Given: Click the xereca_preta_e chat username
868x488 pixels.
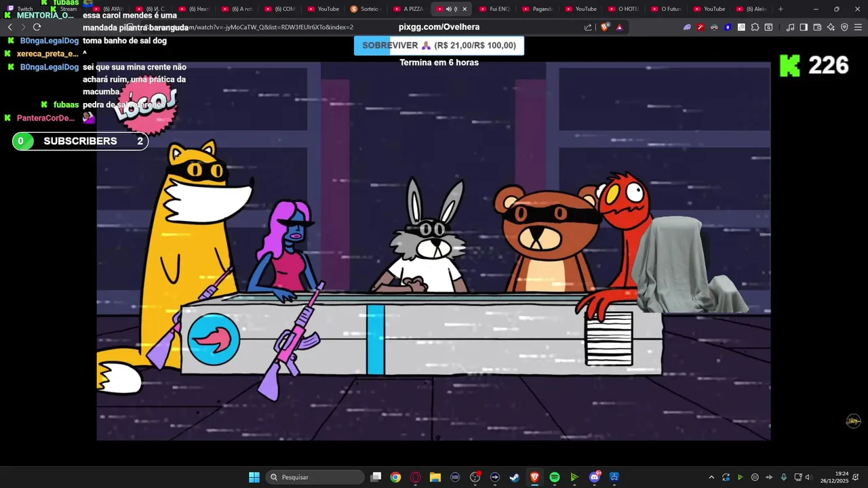Looking at the screenshot, I should 47,54.
